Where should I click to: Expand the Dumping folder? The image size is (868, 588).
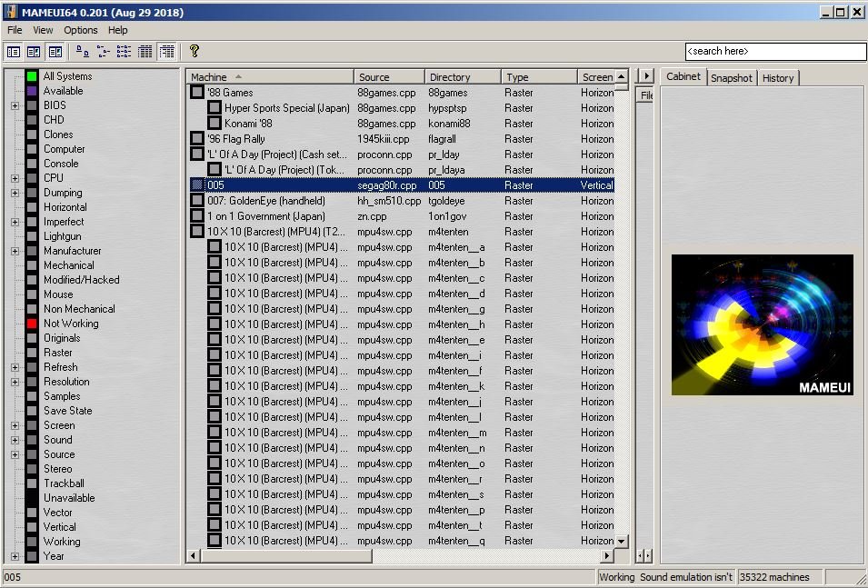coord(15,193)
